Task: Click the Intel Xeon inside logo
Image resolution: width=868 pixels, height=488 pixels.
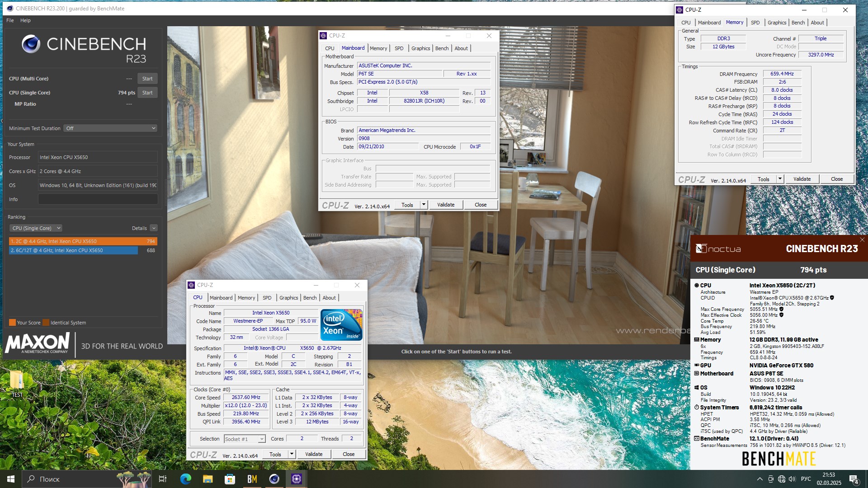Action: coord(341,324)
